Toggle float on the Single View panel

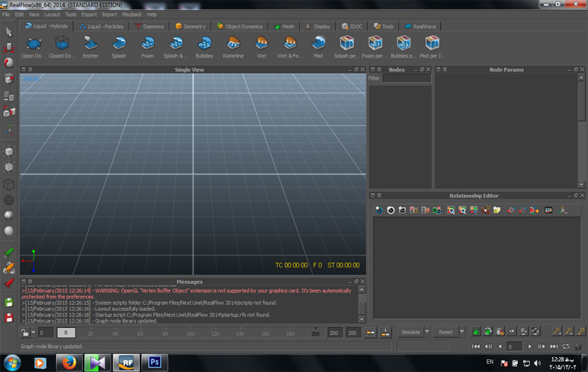pyautogui.click(x=356, y=69)
